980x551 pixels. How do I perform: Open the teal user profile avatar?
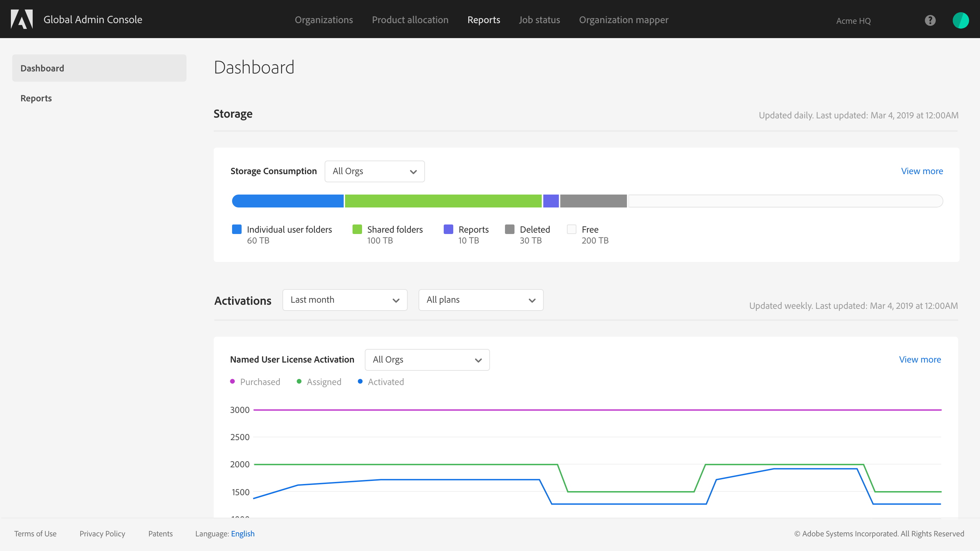[x=960, y=20]
